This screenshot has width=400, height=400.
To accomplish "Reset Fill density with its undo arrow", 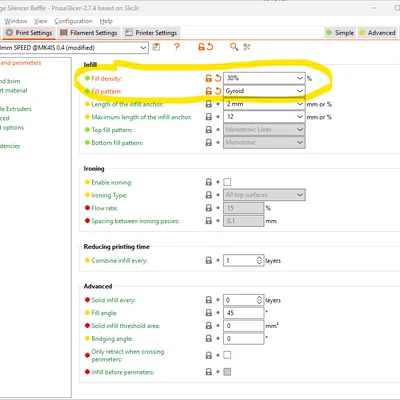I will click(218, 78).
